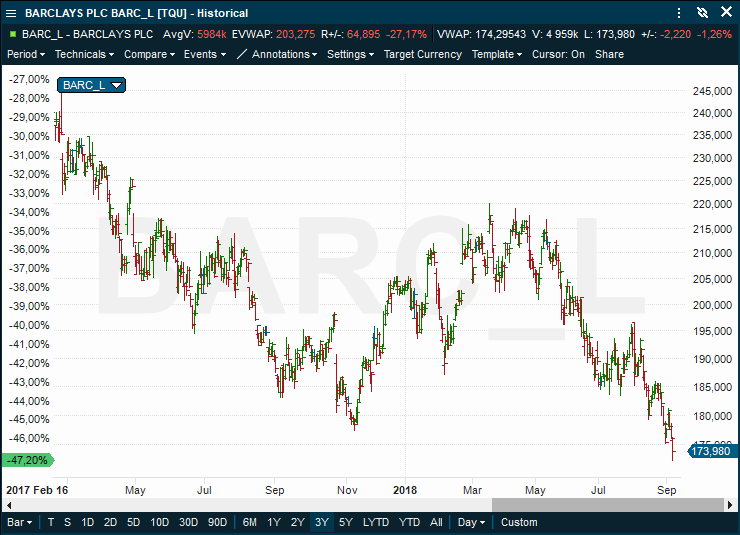
Task: Click the Annotations pencil line icon
Action: [x=242, y=54]
